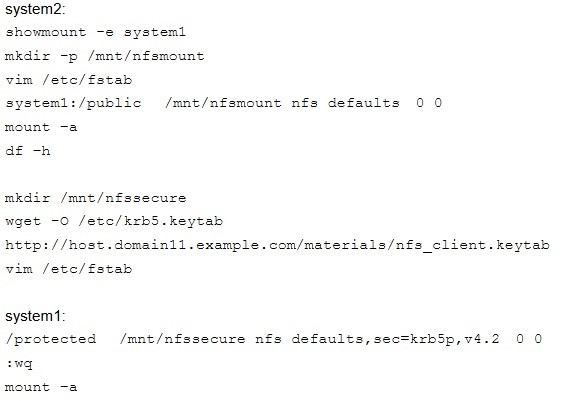Click the first 'mount -a' command
The height and width of the screenshot is (401, 565).
pyautogui.click(x=41, y=127)
